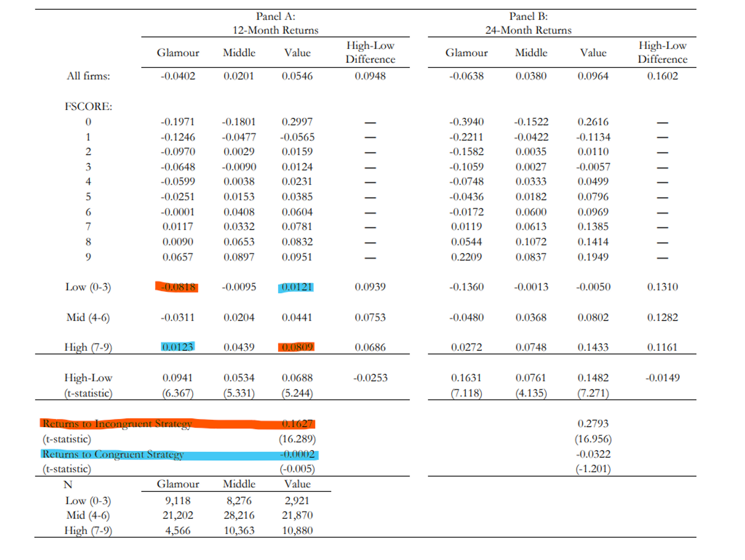Screen dimensions: 745x560
Task: Select count 9,118 in N table
Action: 178,501
